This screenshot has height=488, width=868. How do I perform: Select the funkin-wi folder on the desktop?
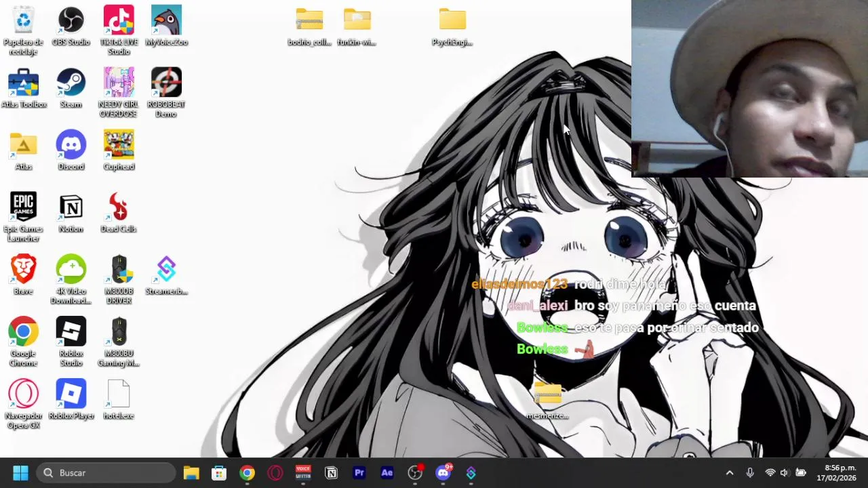(357, 27)
